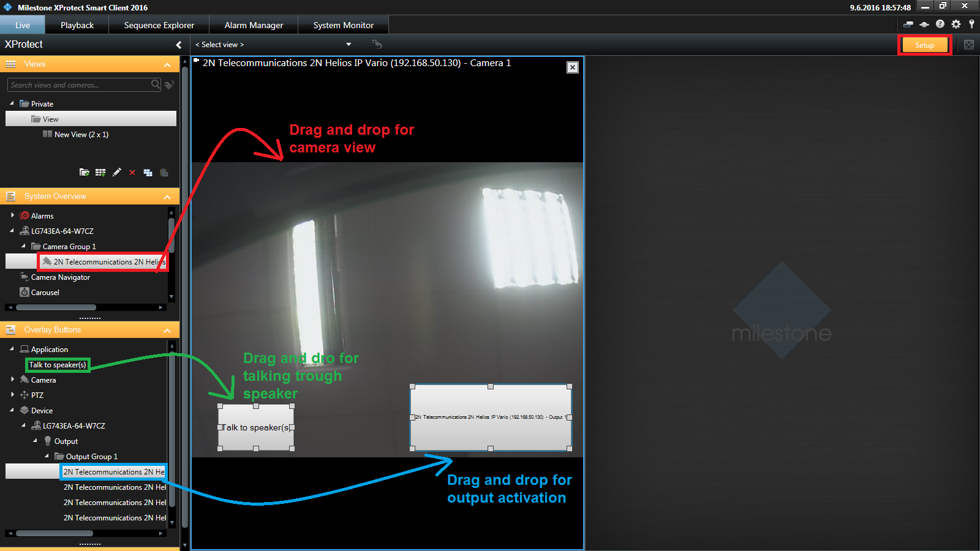The image size is (980, 551).
Task: Click the System Overview horizontal scrollbar
Action: [x=56, y=307]
